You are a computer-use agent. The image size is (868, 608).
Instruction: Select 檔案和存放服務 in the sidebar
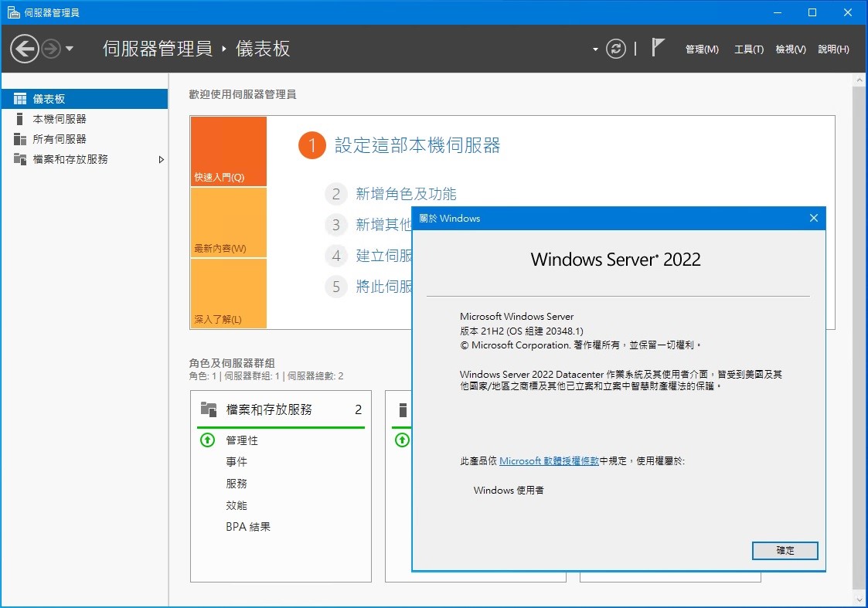tap(85, 159)
